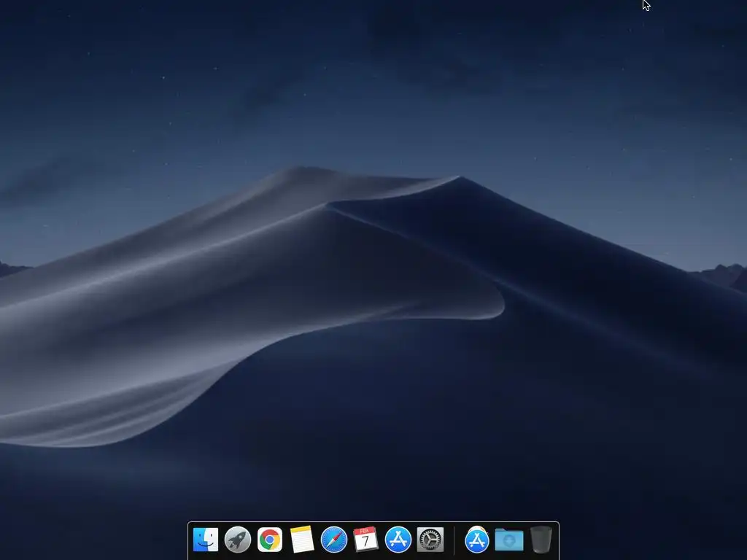
Task: Open the Notes app in dock
Action: point(301,540)
